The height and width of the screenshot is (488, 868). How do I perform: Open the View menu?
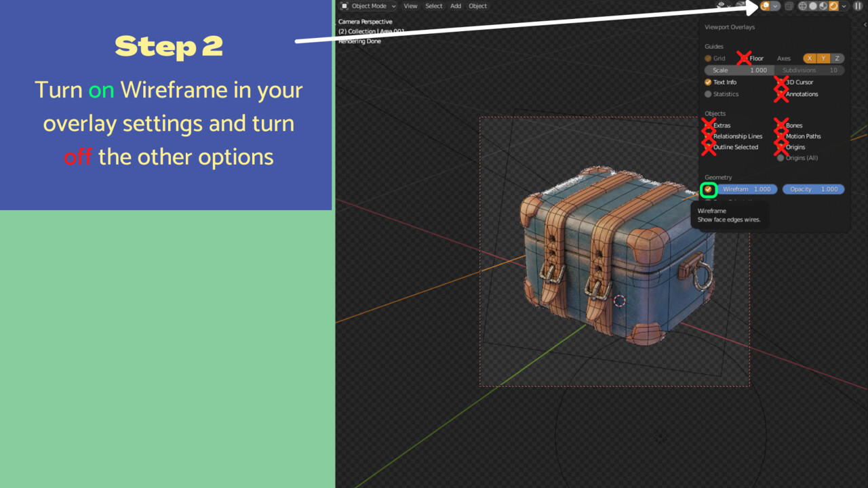tap(410, 6)
